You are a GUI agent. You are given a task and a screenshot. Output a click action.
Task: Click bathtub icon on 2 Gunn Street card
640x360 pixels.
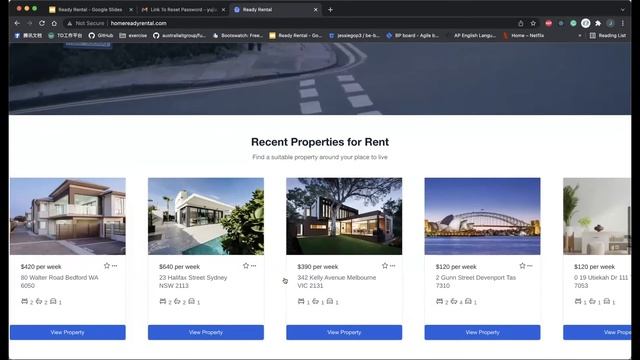pos(454,301)
